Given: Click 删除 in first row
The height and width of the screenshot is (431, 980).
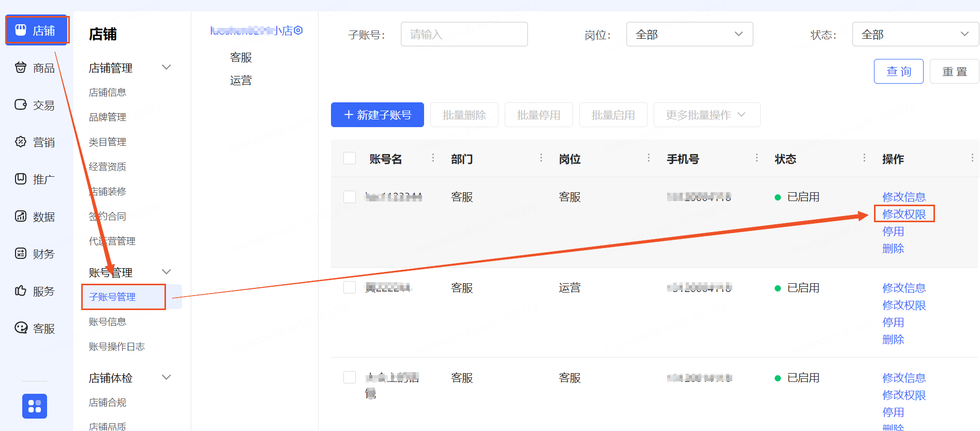Looking at the screenshot, I should click(x=893, y=249).
